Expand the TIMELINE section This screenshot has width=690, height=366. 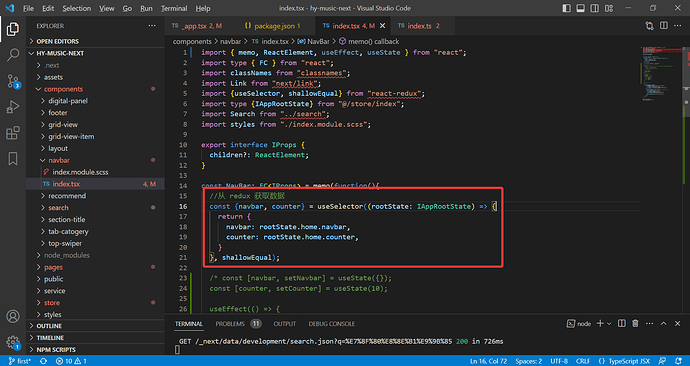pyautogui.click(x=95, y=338)
